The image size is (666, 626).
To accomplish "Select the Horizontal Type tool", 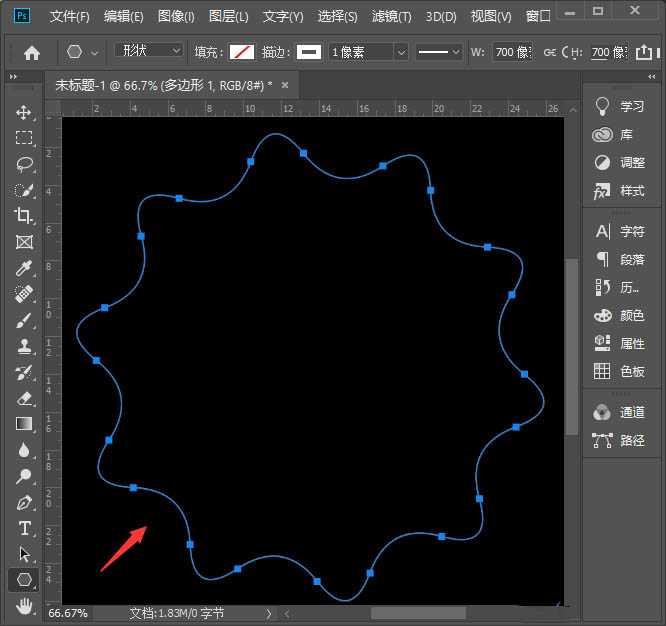I will (x=24, y=528).
